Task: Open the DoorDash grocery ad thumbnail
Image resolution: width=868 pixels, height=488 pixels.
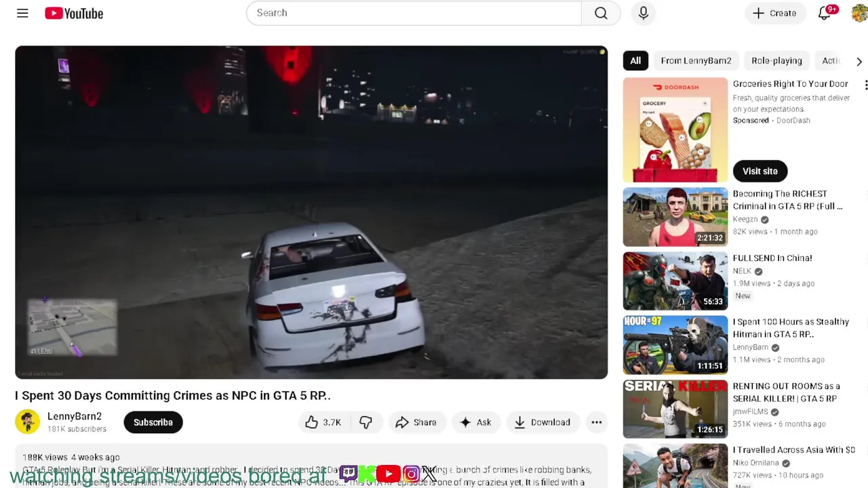Action: tap(675, 129)
